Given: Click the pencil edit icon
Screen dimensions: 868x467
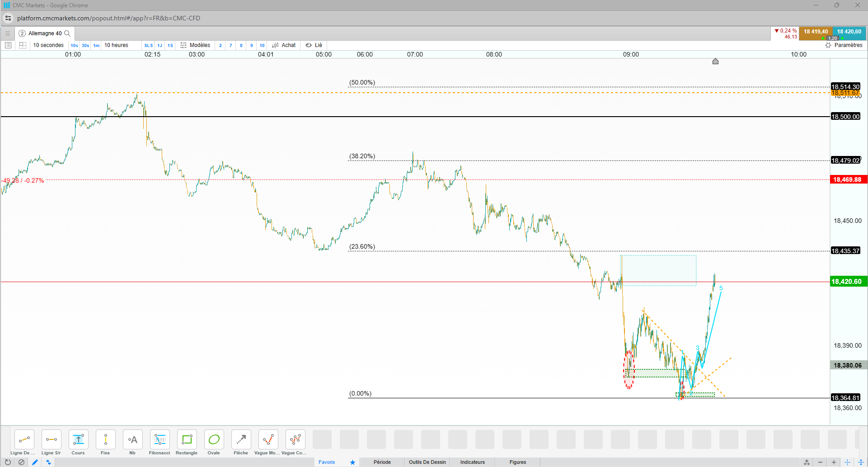Looking at the screenshot, I should 35,462.
